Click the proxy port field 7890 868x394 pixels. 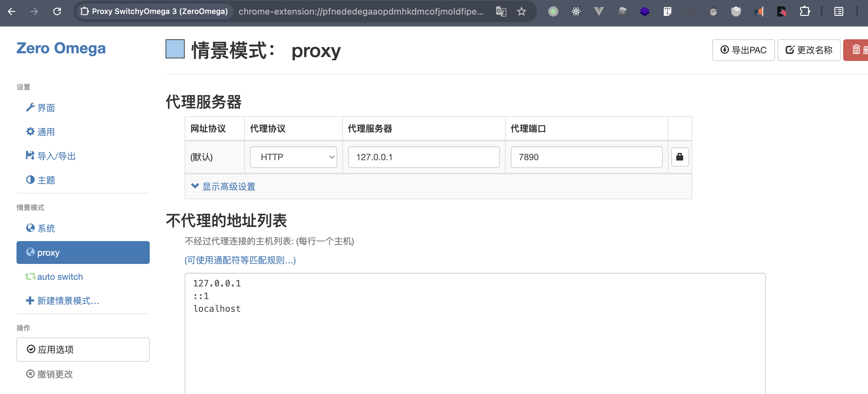click(586, 157)
